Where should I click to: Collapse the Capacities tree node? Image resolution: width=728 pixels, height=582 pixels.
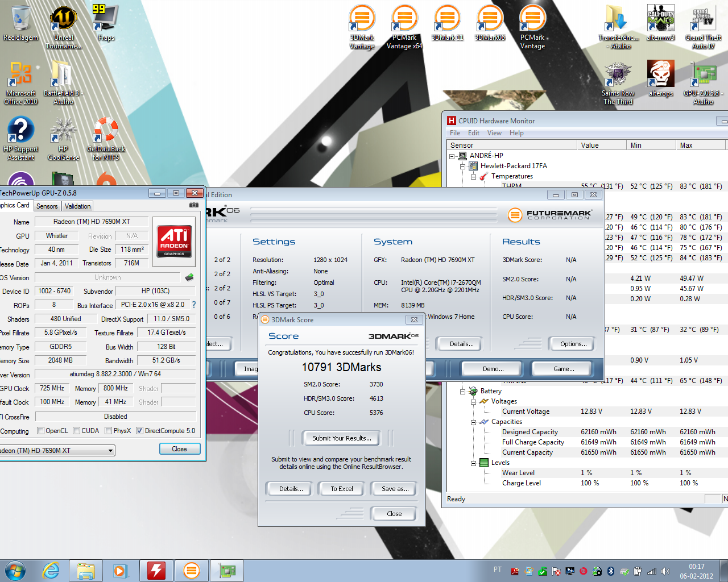(x=473, y=422)
